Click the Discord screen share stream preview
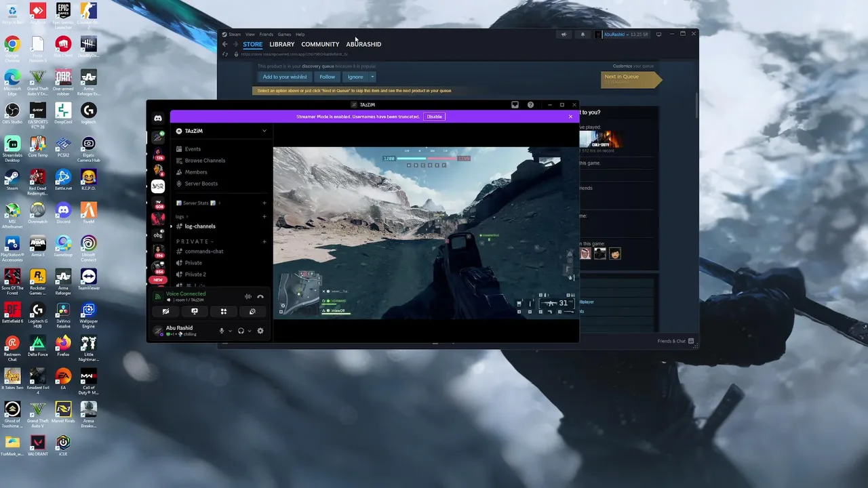The width and height of the screenshot is (868, 488). coord(426,232)
